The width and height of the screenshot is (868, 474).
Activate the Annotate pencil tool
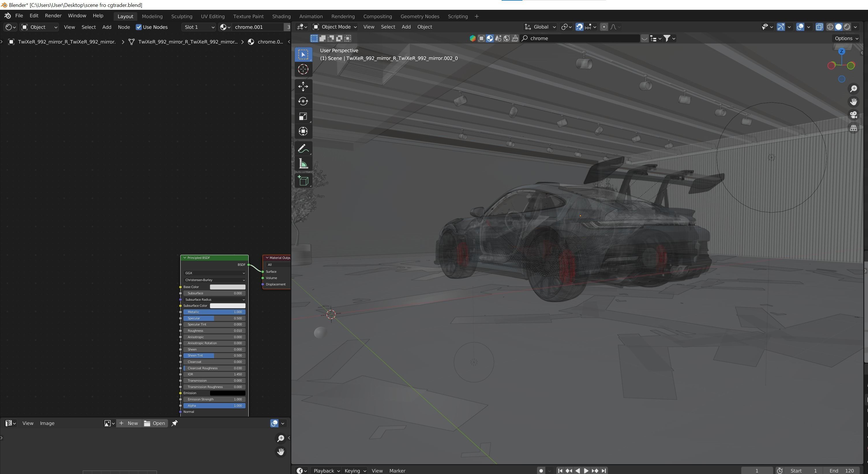tap(303, 148)
